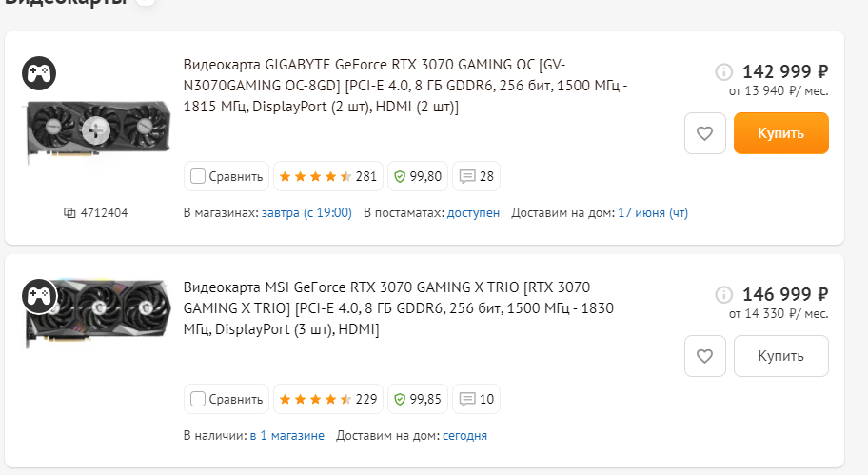Click white Купить button for MSI

781,356
